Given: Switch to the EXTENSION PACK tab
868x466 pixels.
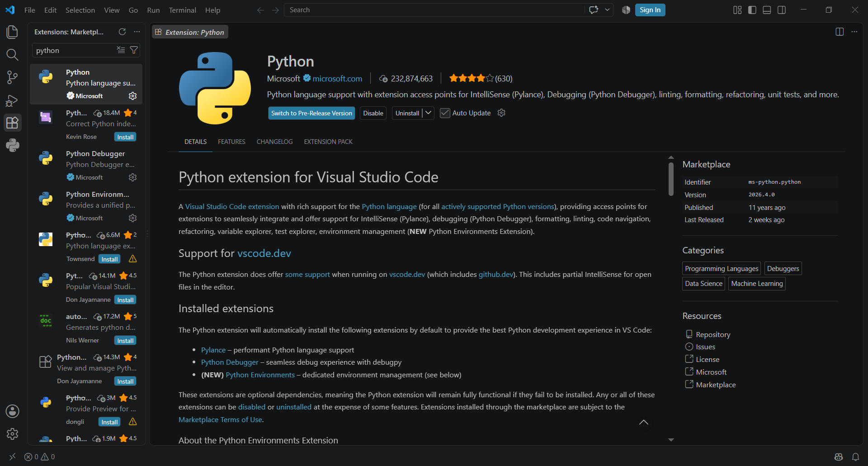Looking at the screenshot, I should point(328,142).
